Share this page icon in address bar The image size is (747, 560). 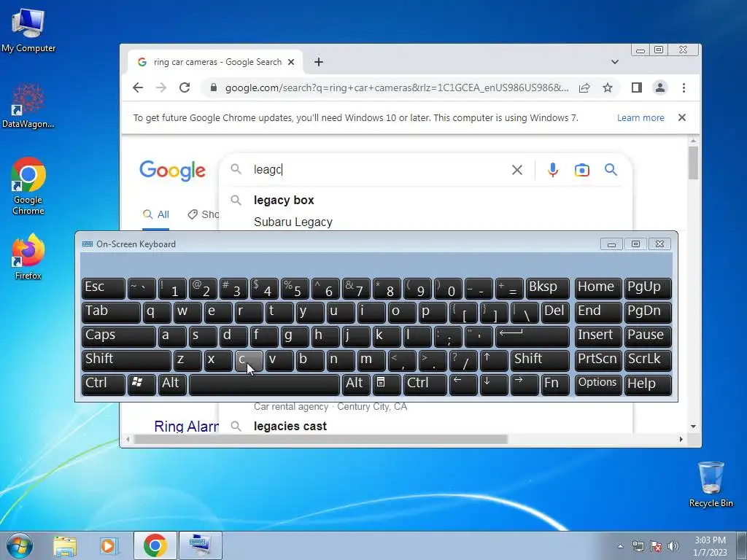(584, 87)
